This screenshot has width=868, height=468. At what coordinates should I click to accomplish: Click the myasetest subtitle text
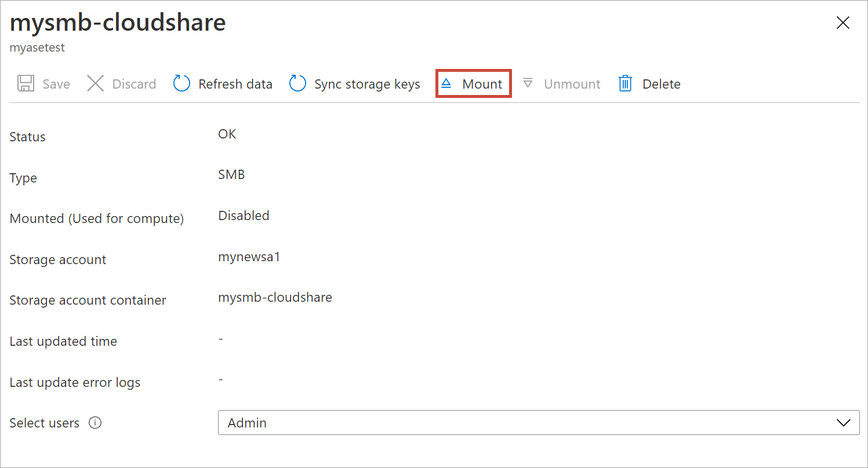(x=37, y=47)
